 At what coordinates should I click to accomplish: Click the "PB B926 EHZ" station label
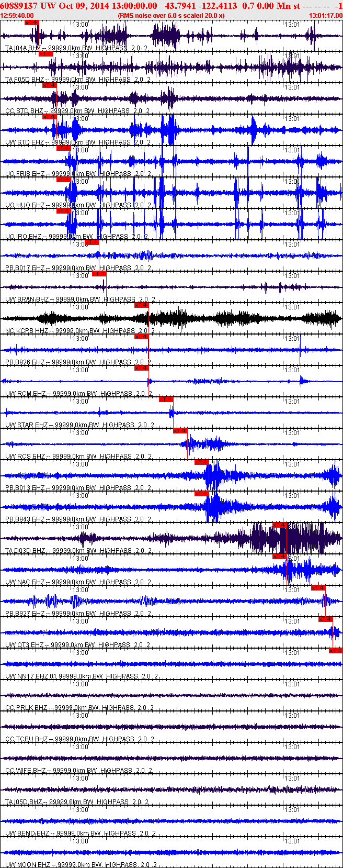pos(25,362)
